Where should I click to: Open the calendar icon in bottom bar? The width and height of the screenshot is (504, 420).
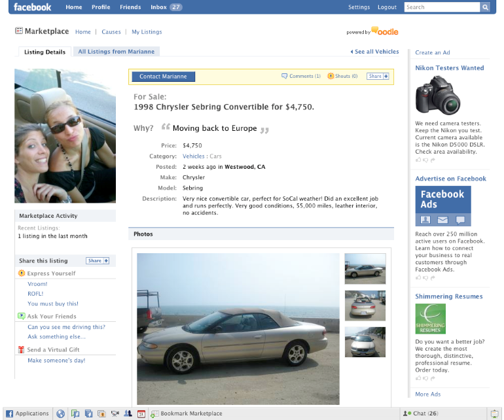[141, 413]
